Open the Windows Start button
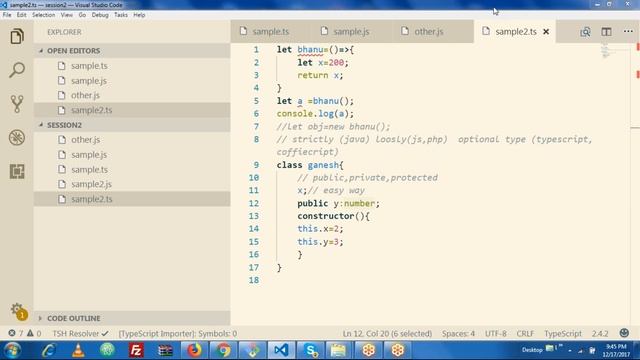 click(12, 350)
